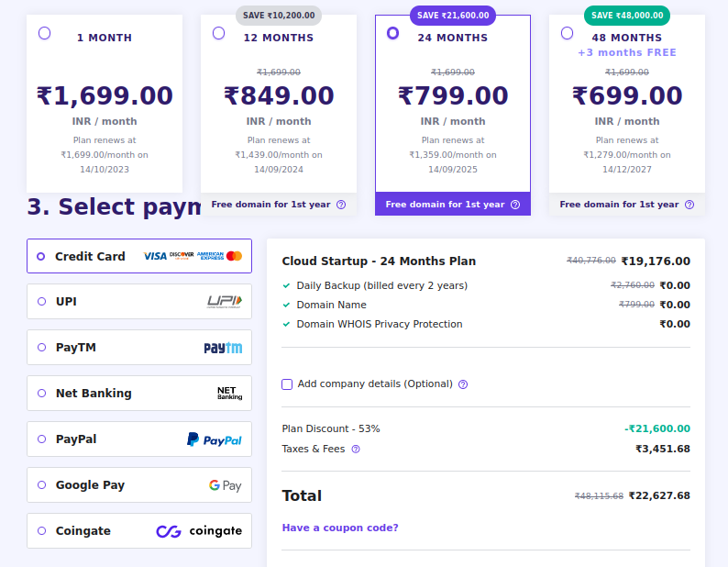The width and height of the screenshot is (728, 567).
Task: Click help icon next to company details
Action: pos(463,384)
